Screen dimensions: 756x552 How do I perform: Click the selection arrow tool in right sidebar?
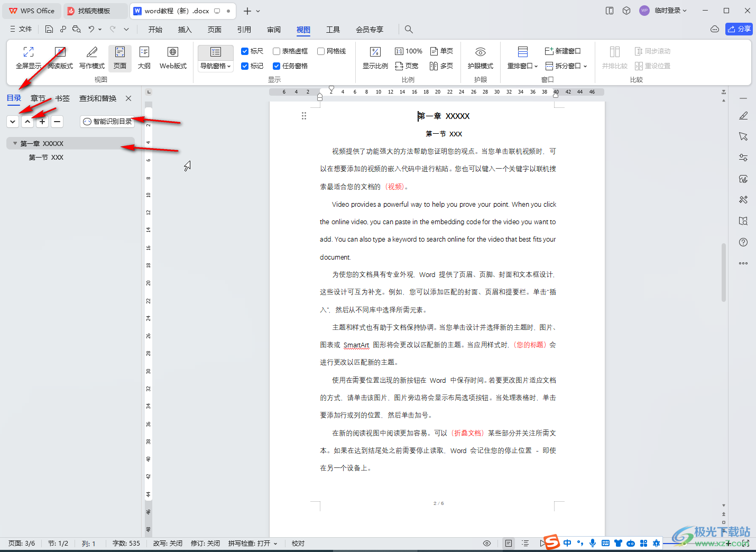(x=743, y=136)
